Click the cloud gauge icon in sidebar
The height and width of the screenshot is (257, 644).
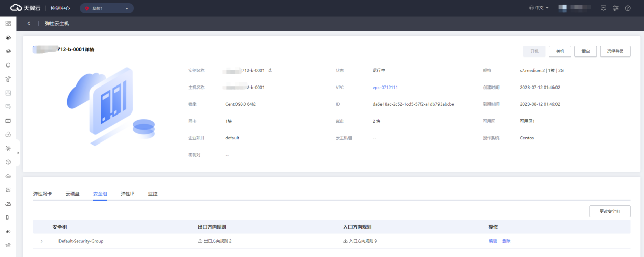[8, 204]
